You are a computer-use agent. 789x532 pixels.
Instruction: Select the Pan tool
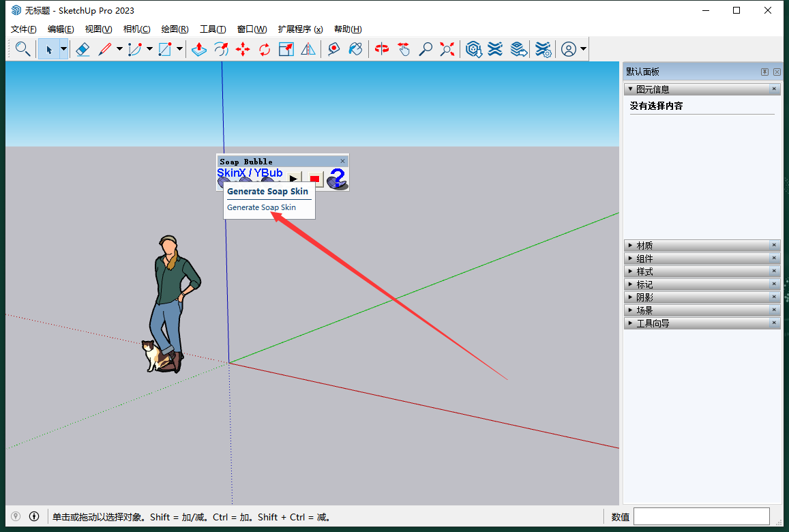tap(403, 48)
